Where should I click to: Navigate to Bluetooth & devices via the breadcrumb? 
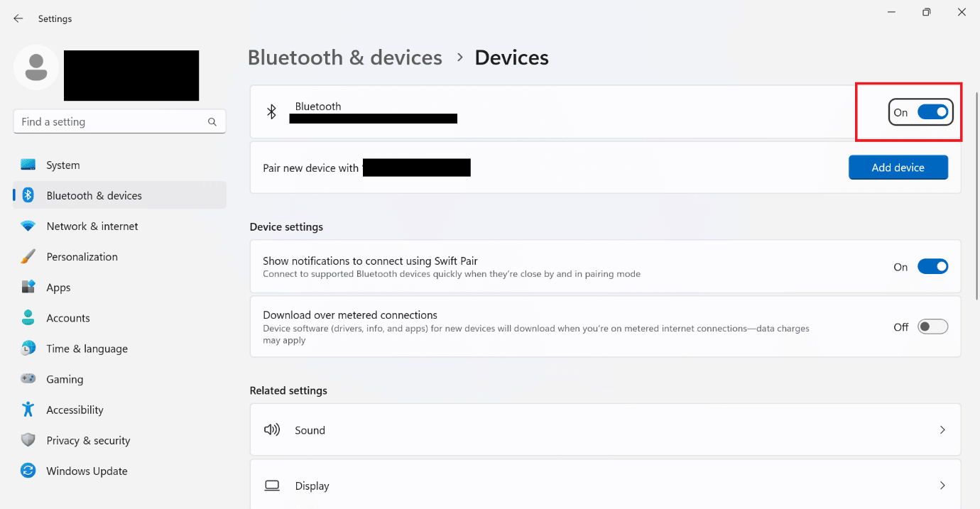[345, 58]
